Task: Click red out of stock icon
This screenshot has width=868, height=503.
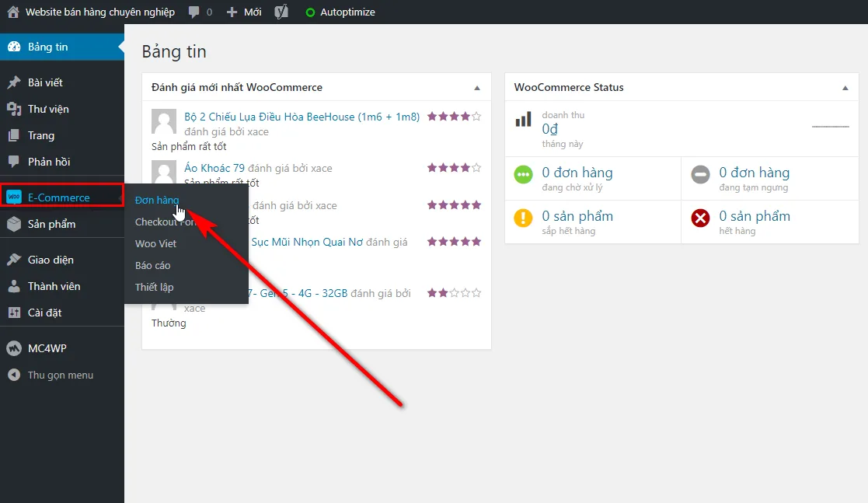Action: pos(700,218)
